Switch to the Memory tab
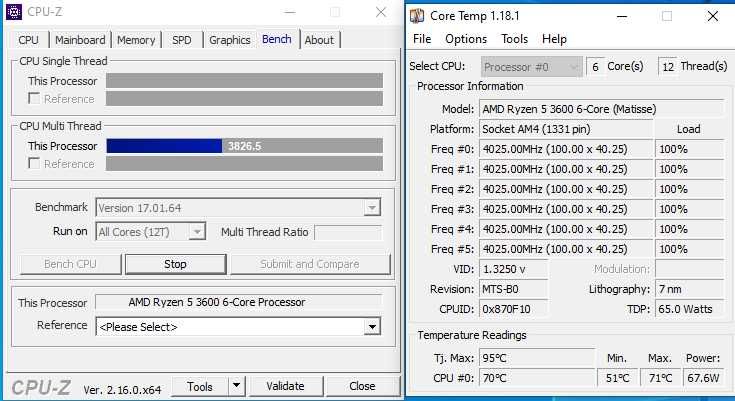735x401 pixels. click(136, 40)
